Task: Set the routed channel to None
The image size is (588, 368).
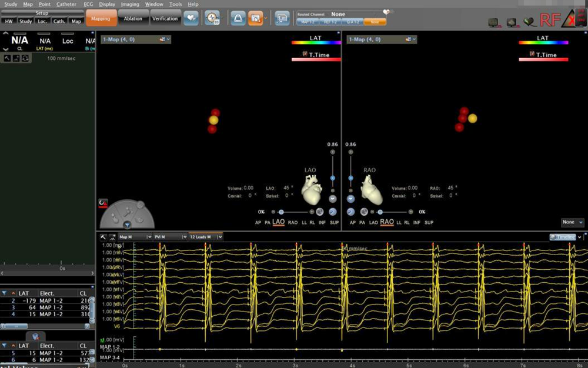Action: [x=375, y=22]
